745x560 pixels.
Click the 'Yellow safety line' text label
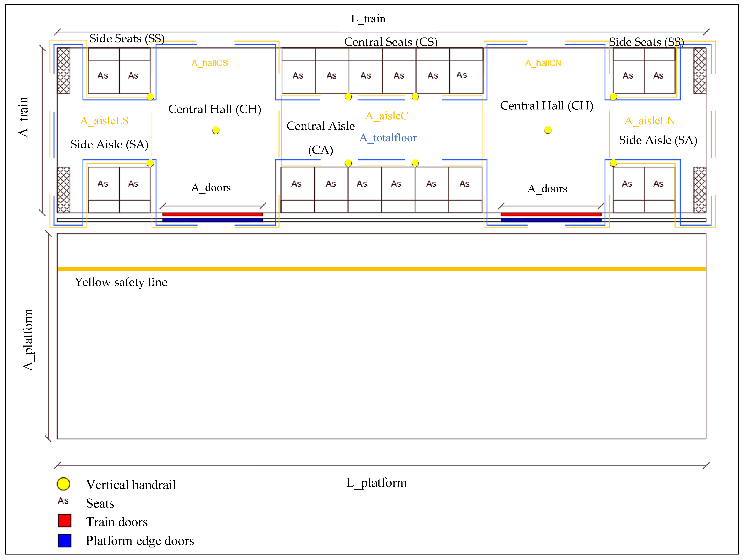[x=121, y=282]
